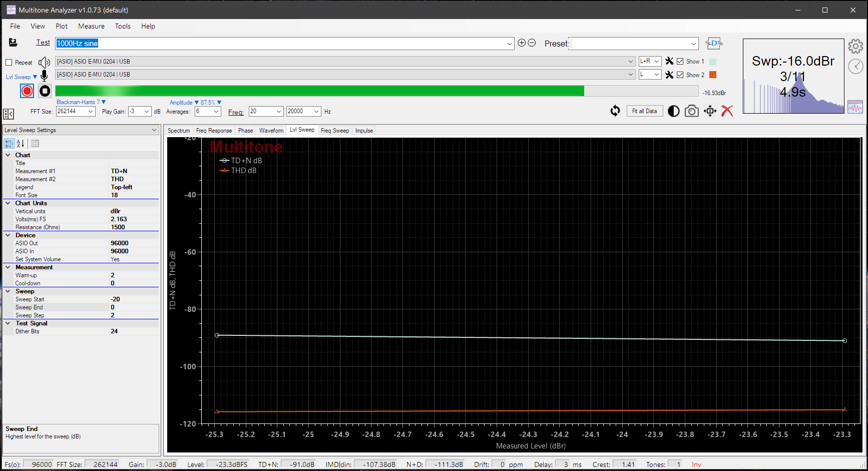Click the Sweep End value field

pos(134,307)
